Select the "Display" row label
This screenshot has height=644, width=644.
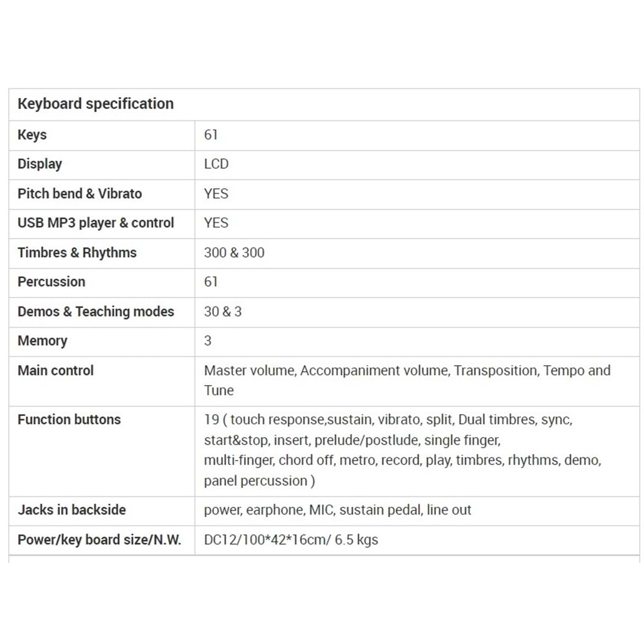click(x=40, y=164)
